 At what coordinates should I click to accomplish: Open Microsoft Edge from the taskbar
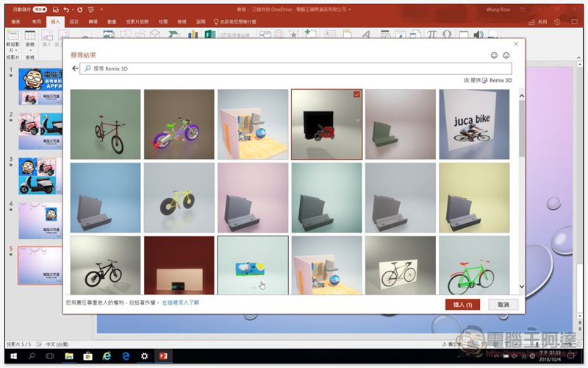pos(126,356)
